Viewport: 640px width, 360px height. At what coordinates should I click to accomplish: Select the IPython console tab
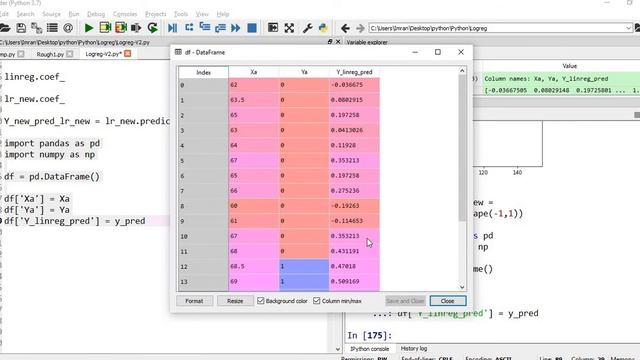(369, 349)
